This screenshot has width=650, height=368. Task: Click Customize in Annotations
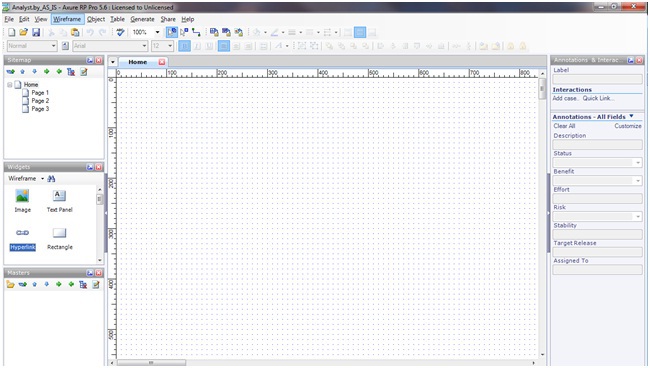[x=628, y=126]
